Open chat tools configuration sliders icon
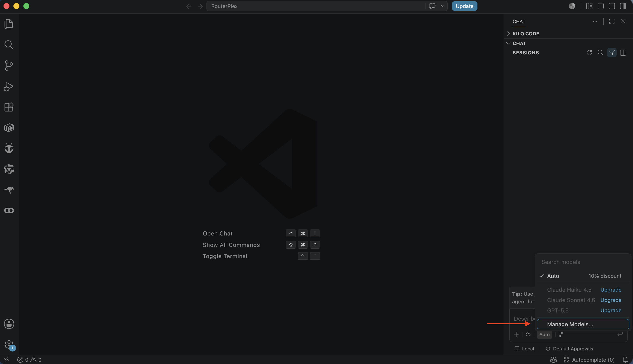The height and width of the screenshot is (364, 633). pos(561,334)
